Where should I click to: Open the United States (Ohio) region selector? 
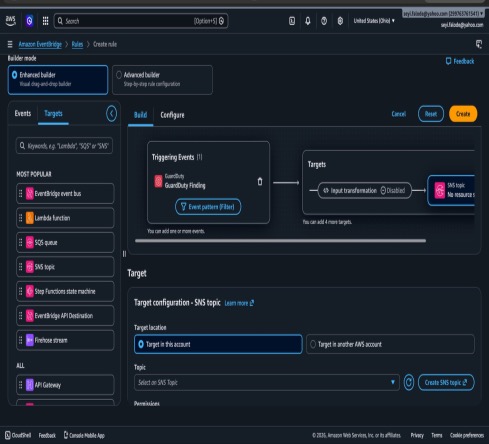click(x=374, y=21)
